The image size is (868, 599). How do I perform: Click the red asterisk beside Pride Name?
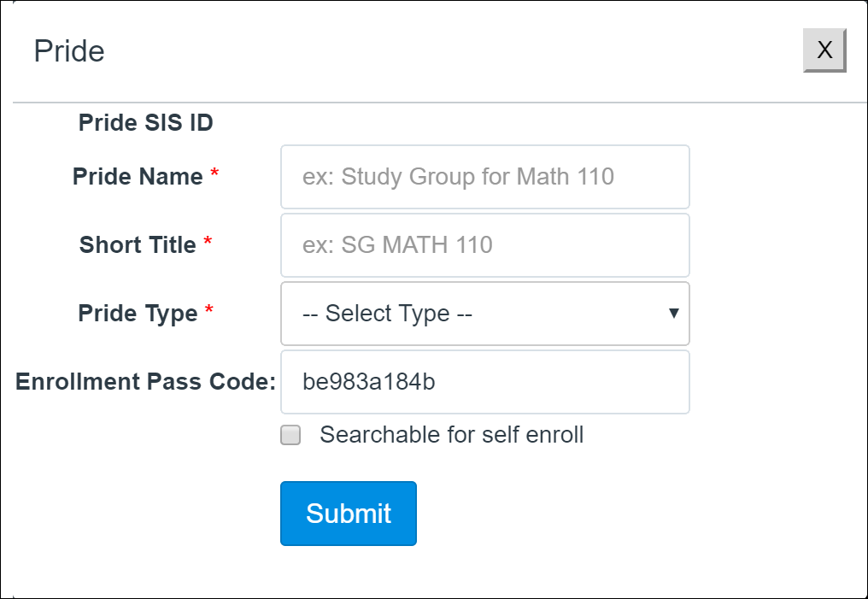coord(214,173)
